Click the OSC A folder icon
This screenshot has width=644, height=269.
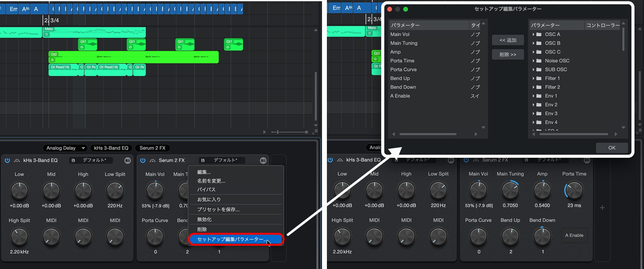tap(539, 34)
